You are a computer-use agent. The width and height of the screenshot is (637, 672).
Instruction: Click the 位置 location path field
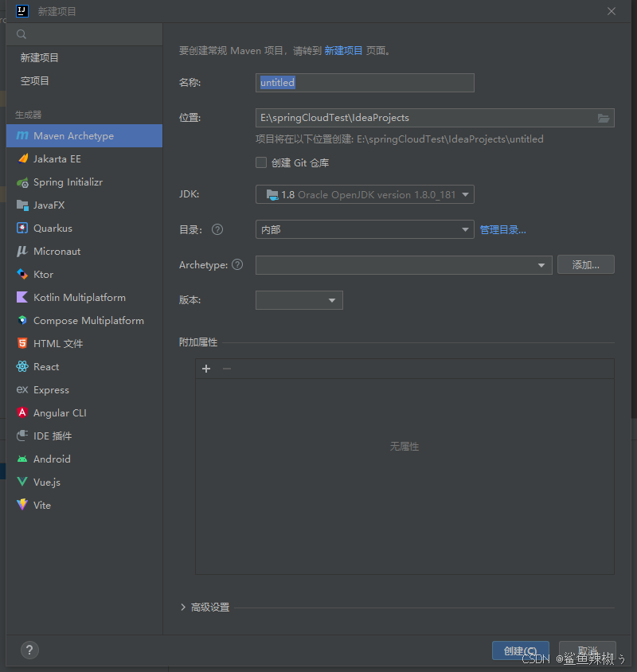pyautogui.click(x=435, y=118)
